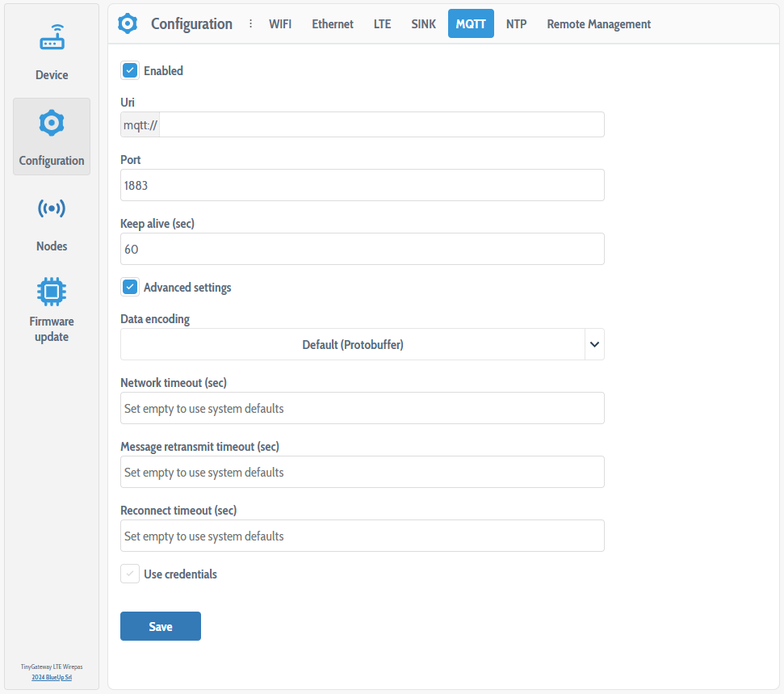Screen dimensions: 784x694
Task: Click the Configuration header gear icon
Action: (128, 23)
